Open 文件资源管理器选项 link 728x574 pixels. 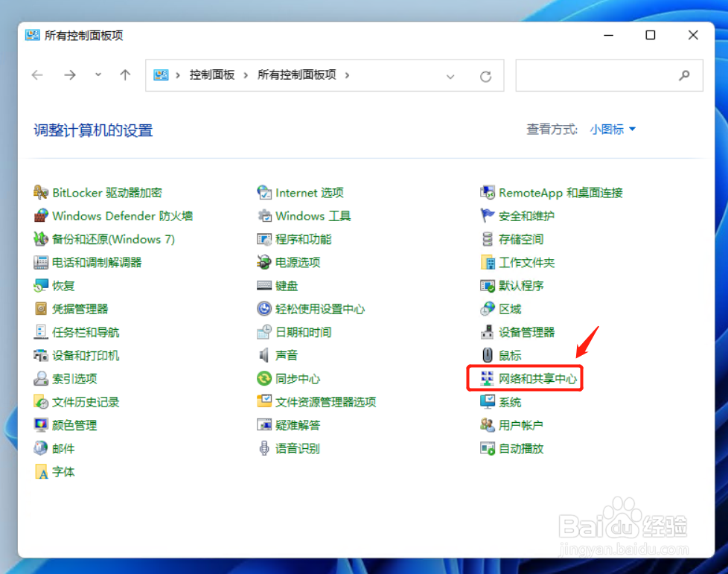[x=325, y=402]
